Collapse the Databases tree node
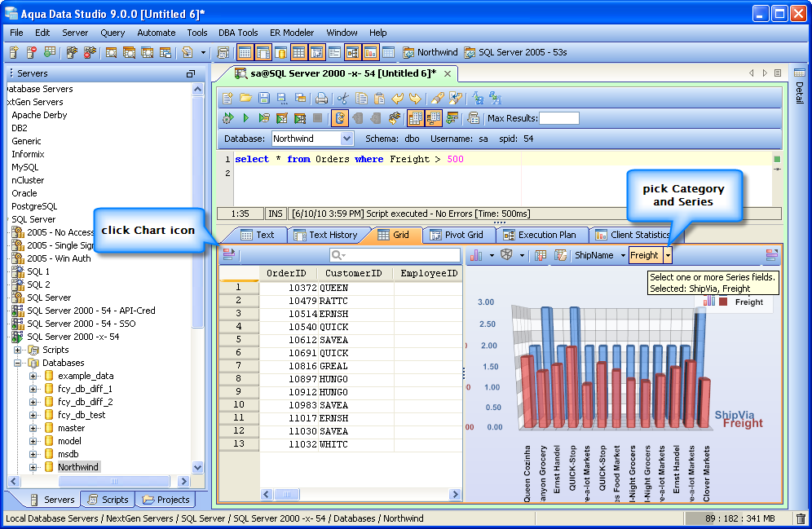Screen dimensions: 812x529 [18, 363]
